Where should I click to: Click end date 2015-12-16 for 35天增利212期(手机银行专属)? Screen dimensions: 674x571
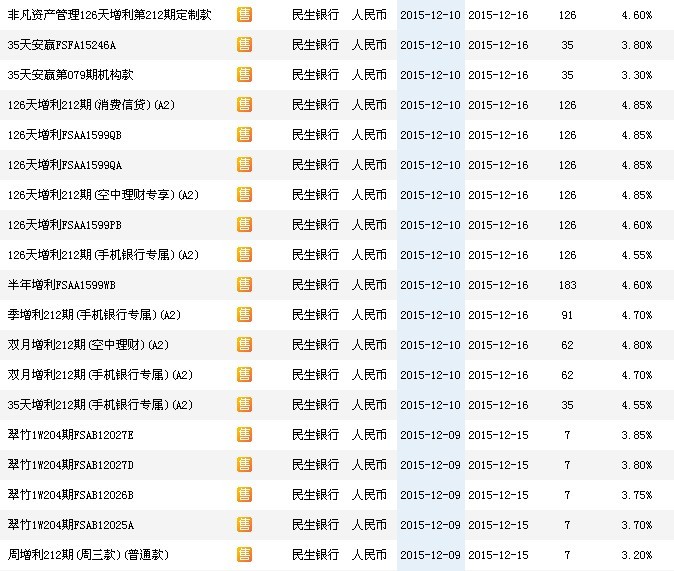498,405
